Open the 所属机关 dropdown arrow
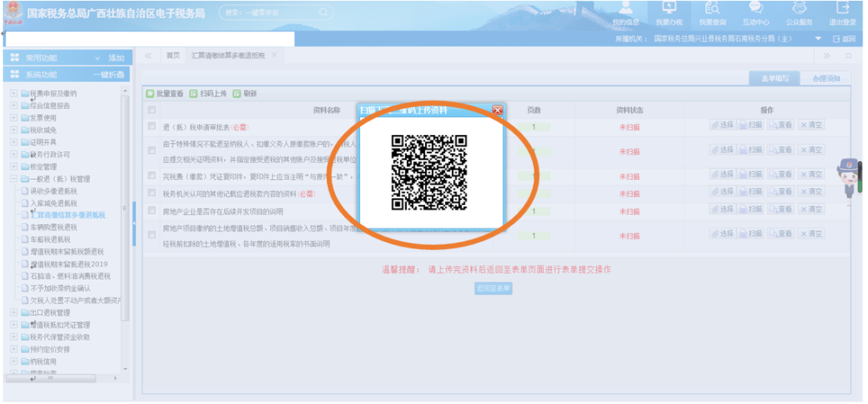Screen dimensions: 868x404 pyautogui.click(x=818, y=39)
